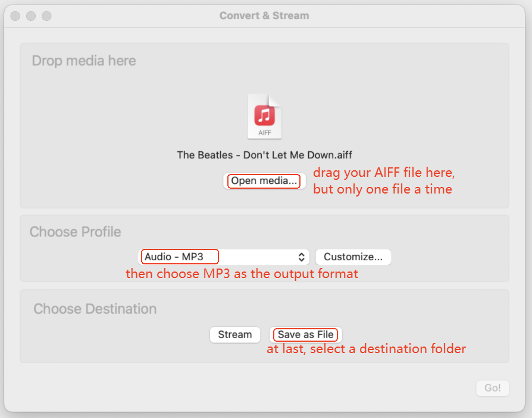The image size is (532, 418).
Task: Click the red 'drag your AIFF file here' note
Action: 384,173
